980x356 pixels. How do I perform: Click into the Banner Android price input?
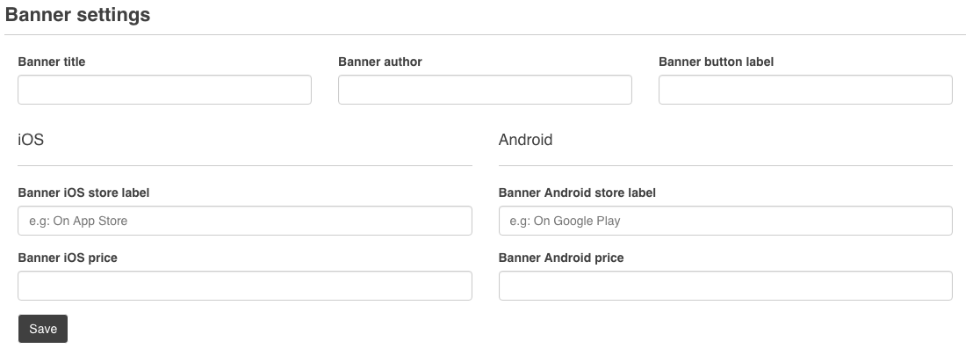coord(725,286)
